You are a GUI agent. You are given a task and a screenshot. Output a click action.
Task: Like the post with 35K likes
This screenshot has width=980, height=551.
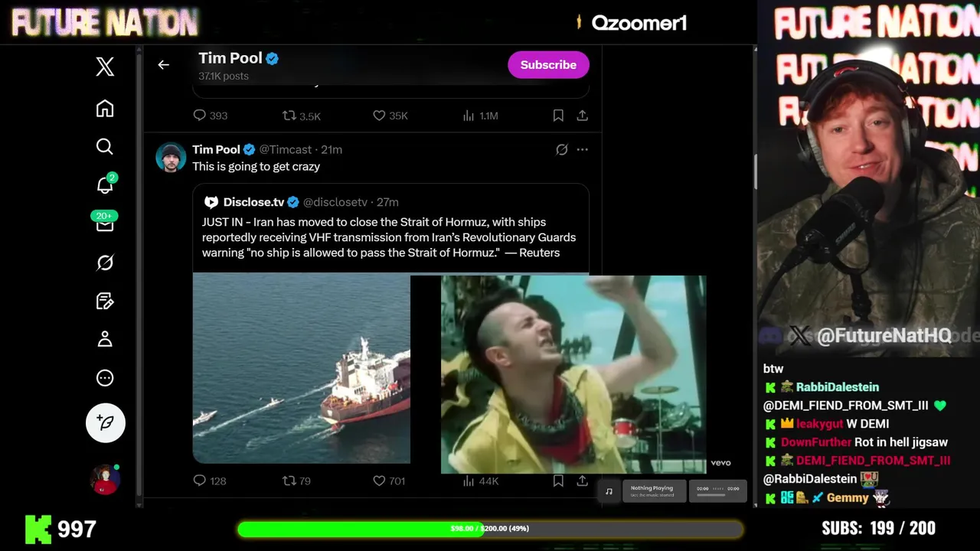click(390, 116)
